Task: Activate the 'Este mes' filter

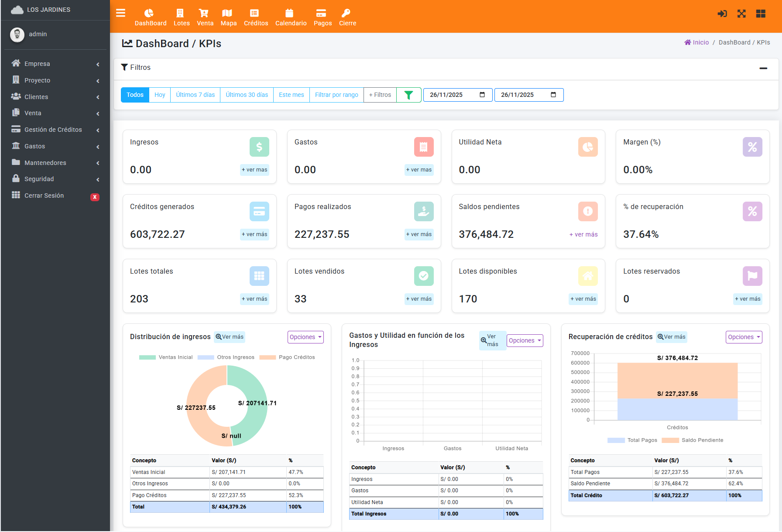Action: [291, 95]
